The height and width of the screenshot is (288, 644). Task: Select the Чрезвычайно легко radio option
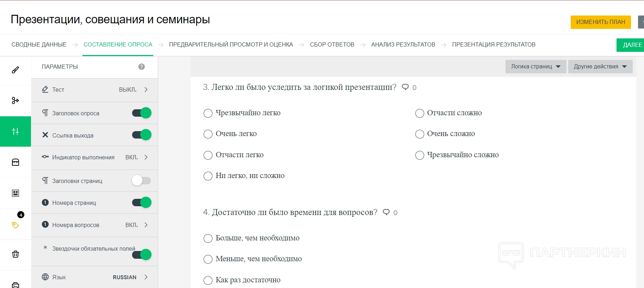coord(208,113)
